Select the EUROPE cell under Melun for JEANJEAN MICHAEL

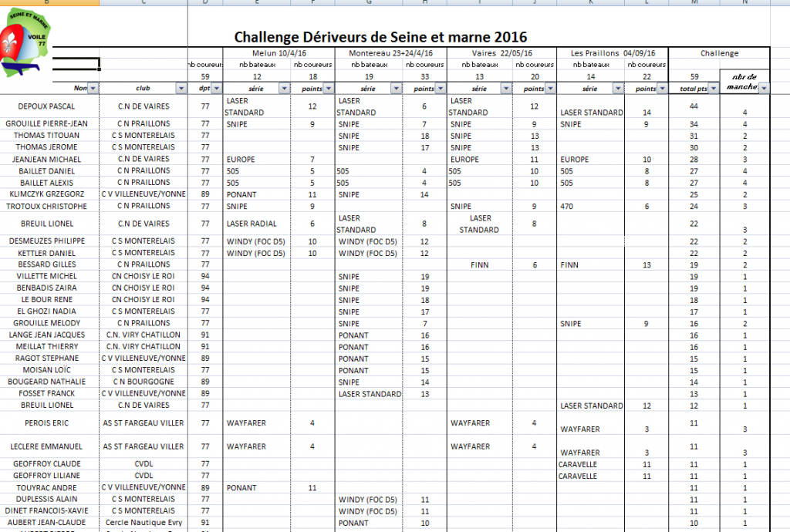(257, 159)
